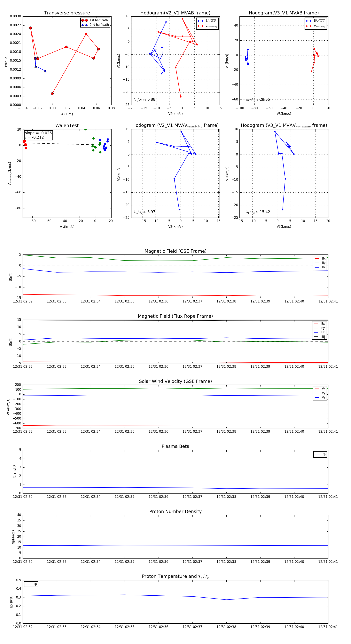Click the "Magnetic Field (GSE Frame)" title
Screen dimensions: 351x644
pyautogui.click(x=175, y=251)
